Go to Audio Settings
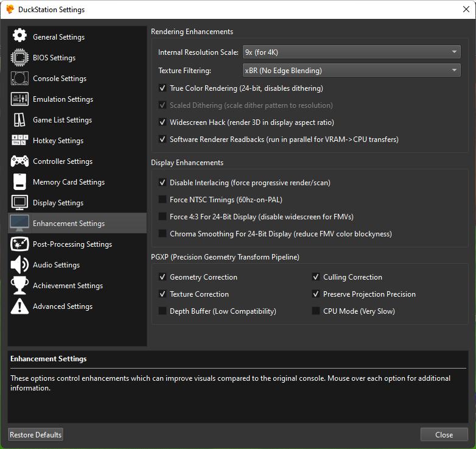The height and width of the screenshot is (449, 476). [x=77, y=264]
